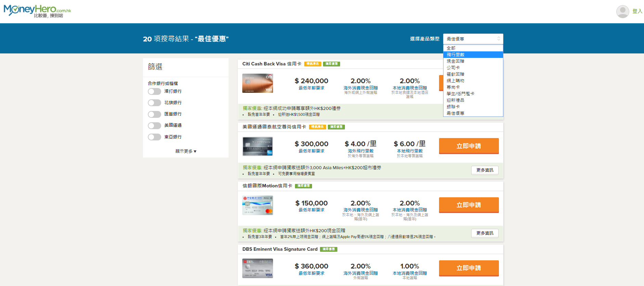Turn on the 東亞銀行 filter switch
This screenshot has width=644, height=286.
tap(154, 137)
